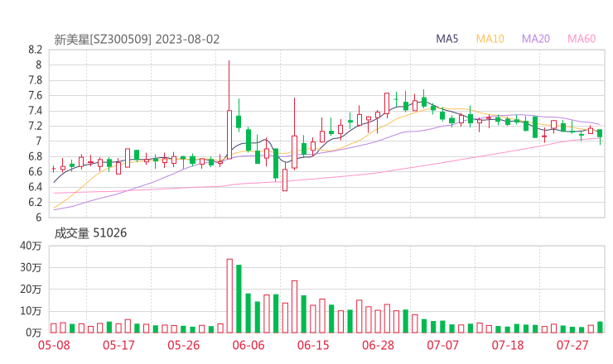The width and height of the screenshot is (613, 364).
Task: Click the 30万 volume axis label
Action: pyautogui.click(x=31, y=267)
